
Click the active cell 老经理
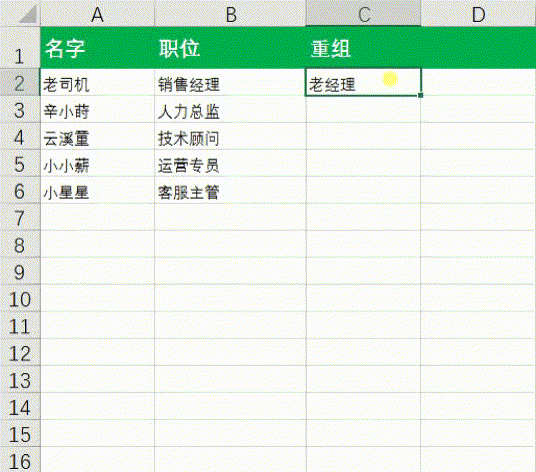[363, 82]
